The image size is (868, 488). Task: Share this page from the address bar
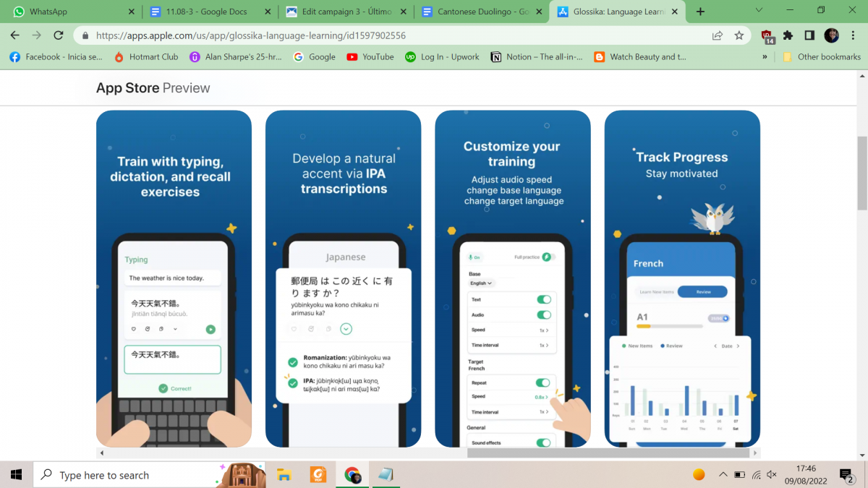pyautogui.click(x=718, y=35)
